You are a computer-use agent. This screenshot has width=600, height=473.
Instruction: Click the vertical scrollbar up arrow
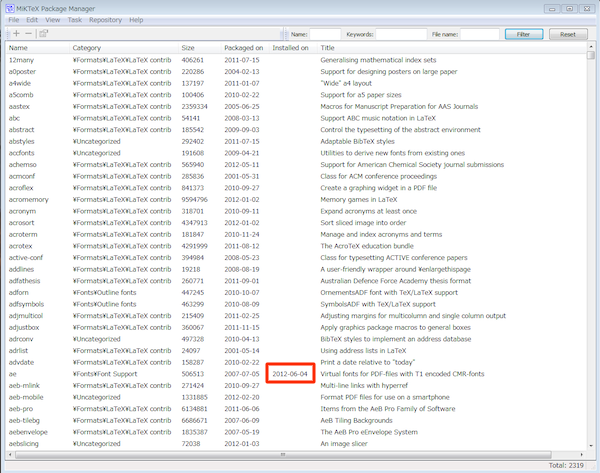point(591,47)
